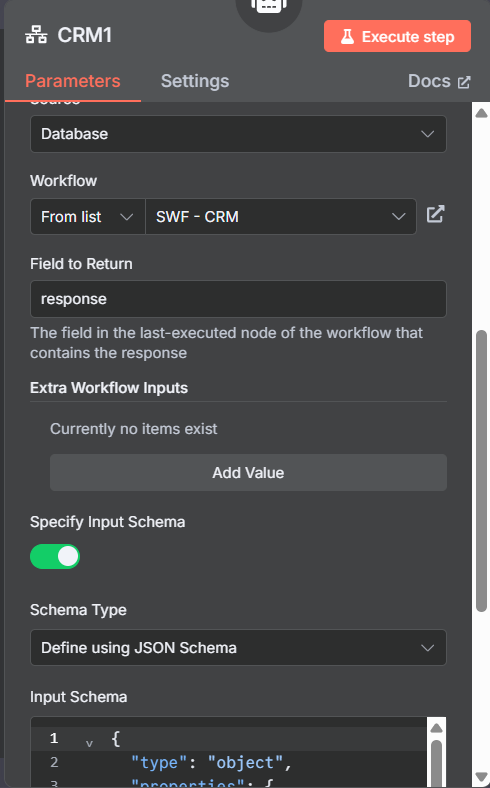This screenshot has width=490, height=788.
Task: Click the CRM1 workflow node icon
Action: [x=36, y=36]
